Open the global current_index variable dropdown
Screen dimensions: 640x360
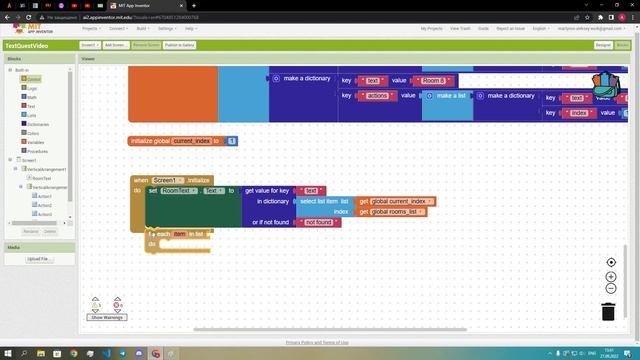click(401, 202)
